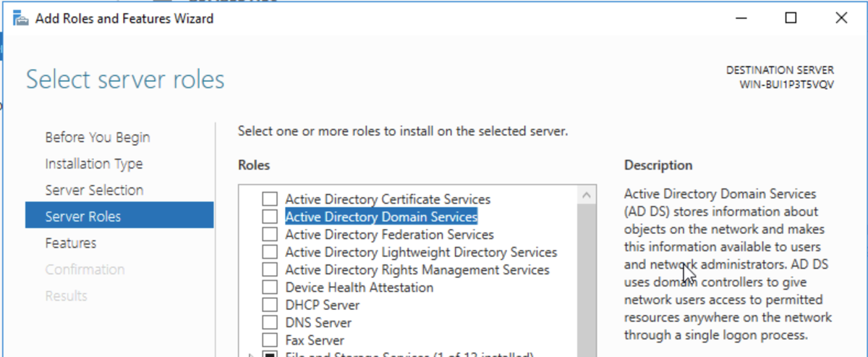The width and height of the screenshot is (868, 357).
Task: Select Active Directory Federation Services label
Action: pos(389,234)
